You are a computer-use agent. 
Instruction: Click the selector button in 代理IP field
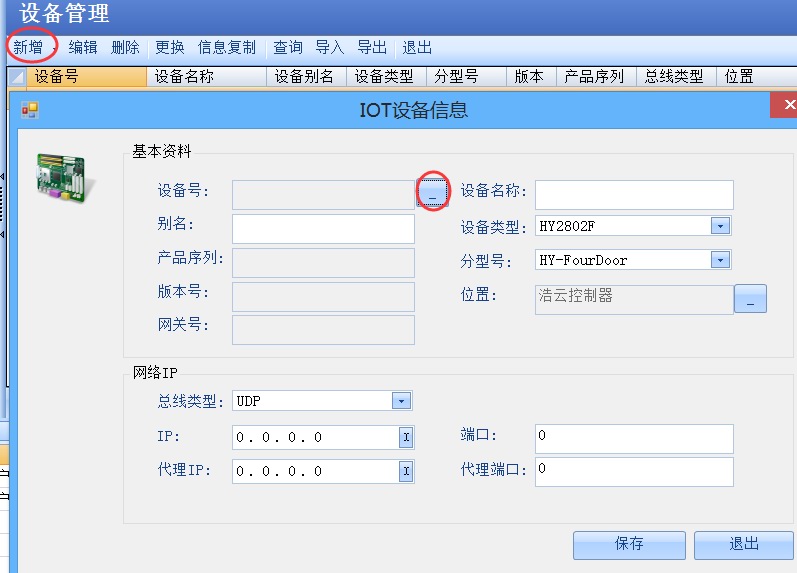[x=406, y=472]
